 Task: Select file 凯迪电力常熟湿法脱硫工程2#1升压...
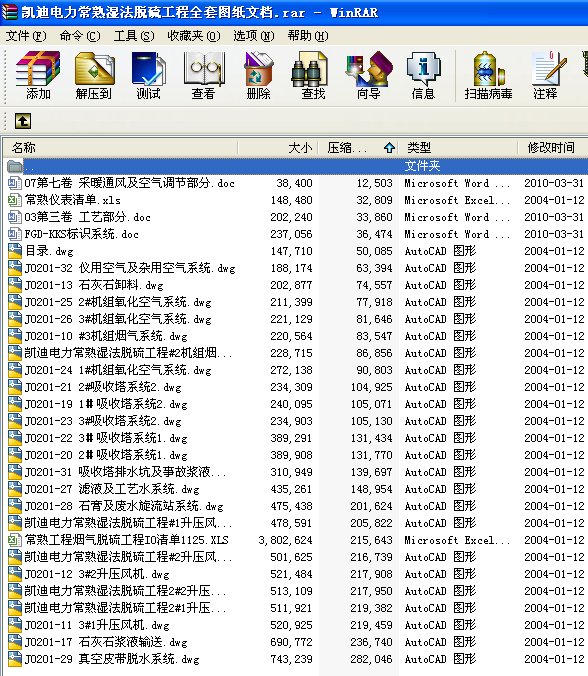pos(125,608)
